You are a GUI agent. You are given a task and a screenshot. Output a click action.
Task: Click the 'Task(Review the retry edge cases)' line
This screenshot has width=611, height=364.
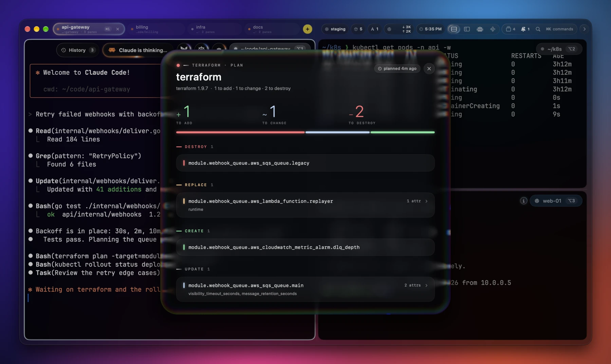pyautogui.click(x=98, y=273)
